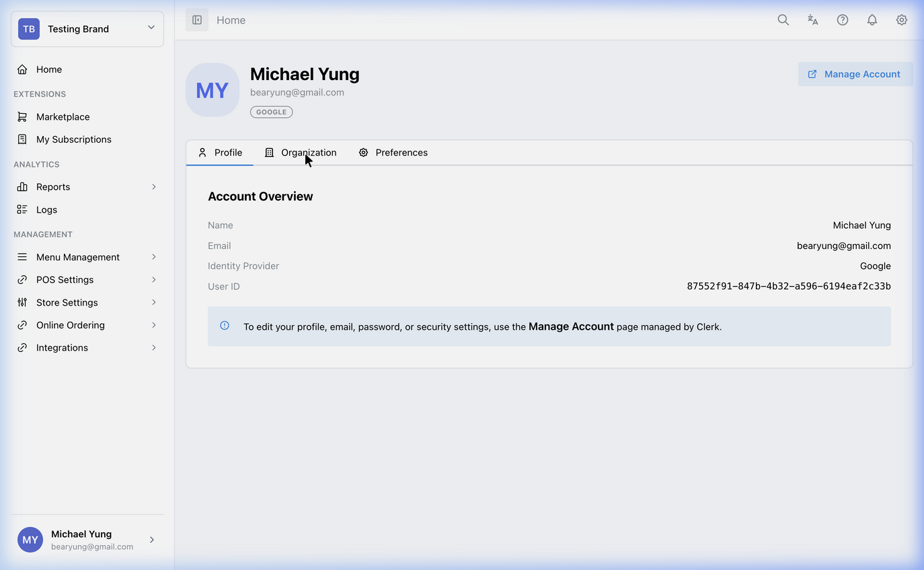This screenshot has width=924, height=570.
Task: Open the Preferences tab
Action: point(393,152)
